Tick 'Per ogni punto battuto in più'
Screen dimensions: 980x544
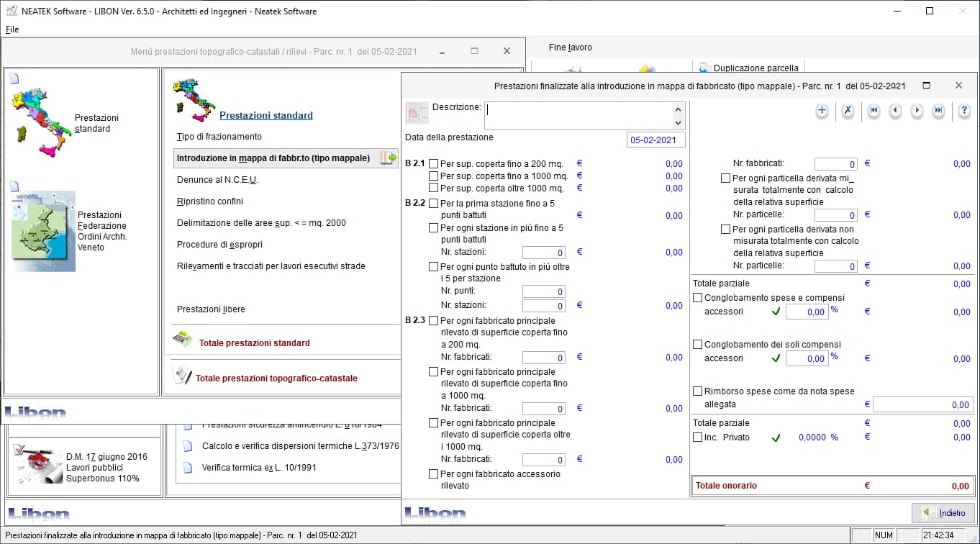coord(433,267)
